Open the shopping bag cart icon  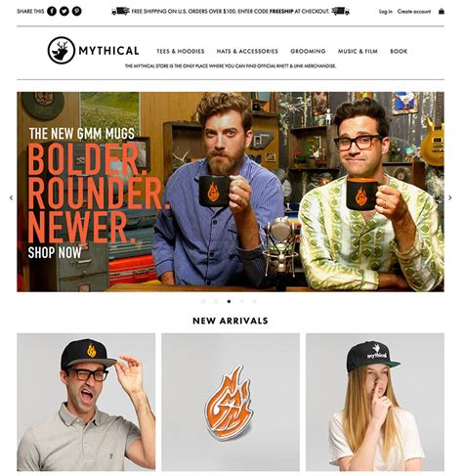442,12
